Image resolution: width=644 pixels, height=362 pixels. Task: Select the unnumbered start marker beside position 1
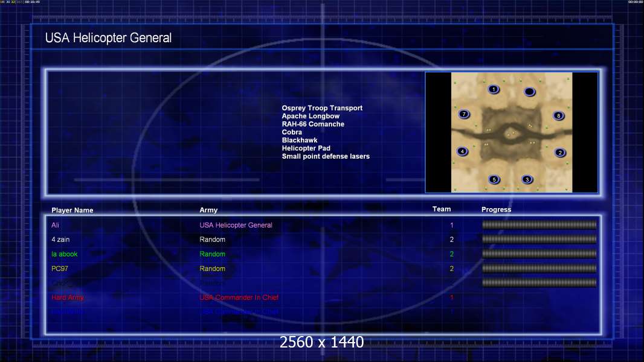(529, 92)
